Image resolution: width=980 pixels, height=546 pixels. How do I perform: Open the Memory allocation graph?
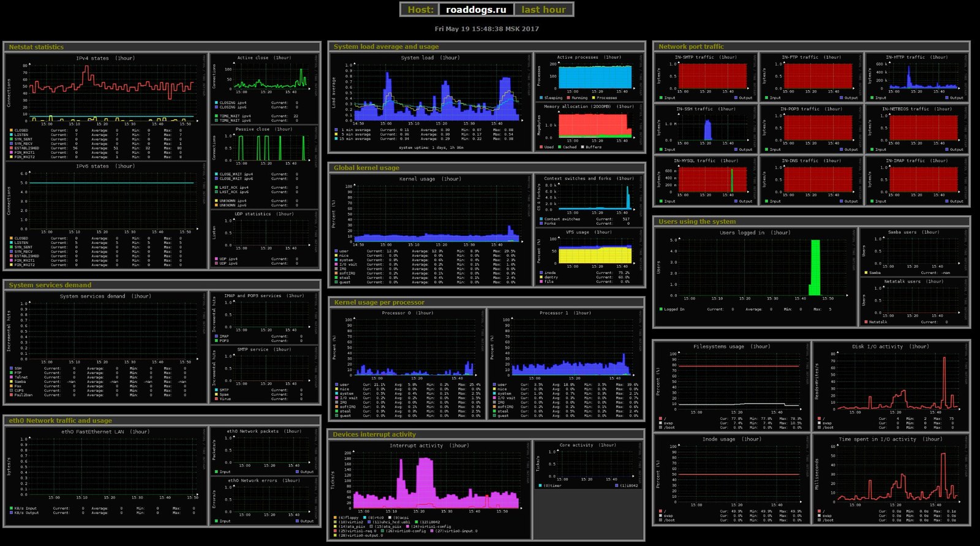click(589, 127)
